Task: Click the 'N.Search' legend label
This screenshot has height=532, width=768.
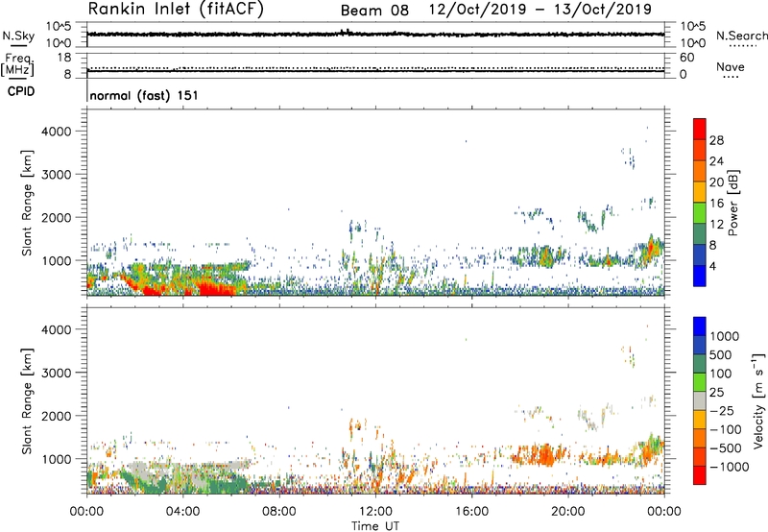Action: pos(741,36)
